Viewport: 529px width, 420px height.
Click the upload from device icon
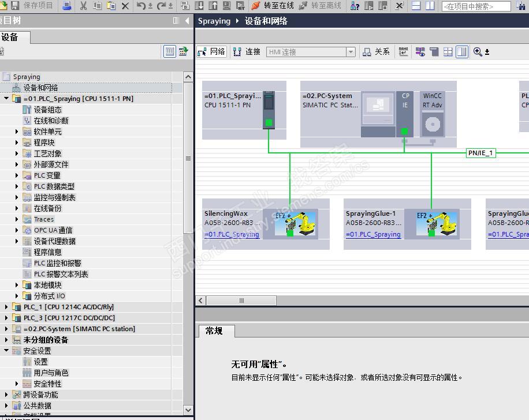click(213, 6)
